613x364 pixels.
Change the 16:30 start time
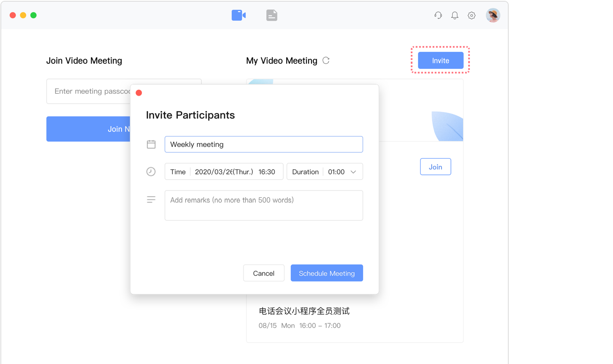click(267, 172)
